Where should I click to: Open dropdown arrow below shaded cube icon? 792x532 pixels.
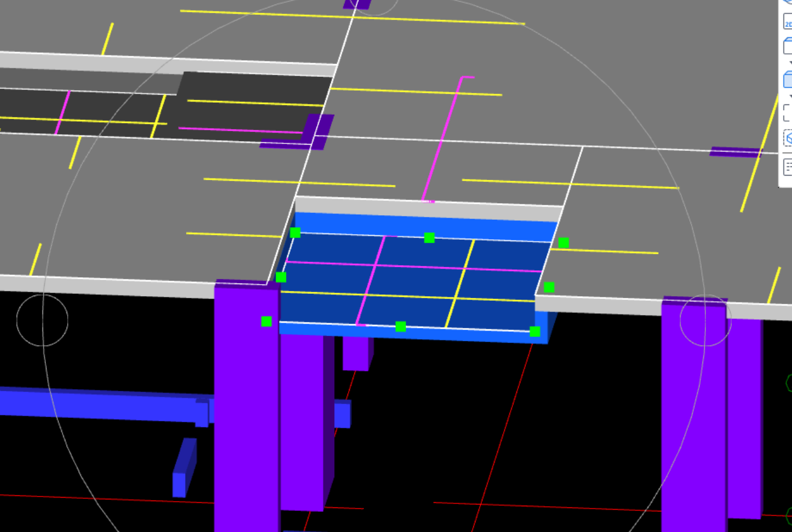pyautogui.click(x=790, y=96)
